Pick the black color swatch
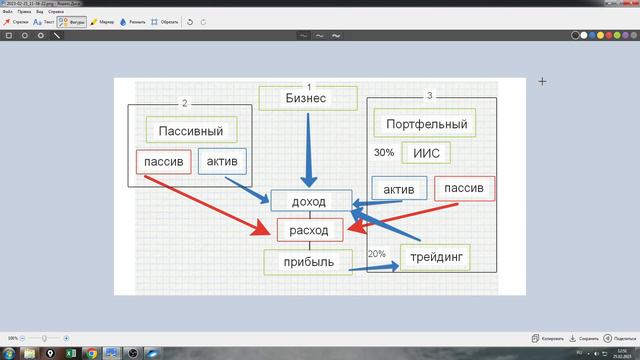Image resolution: width=640 pixels, height=360 pixels. click(x=575, y=36)
